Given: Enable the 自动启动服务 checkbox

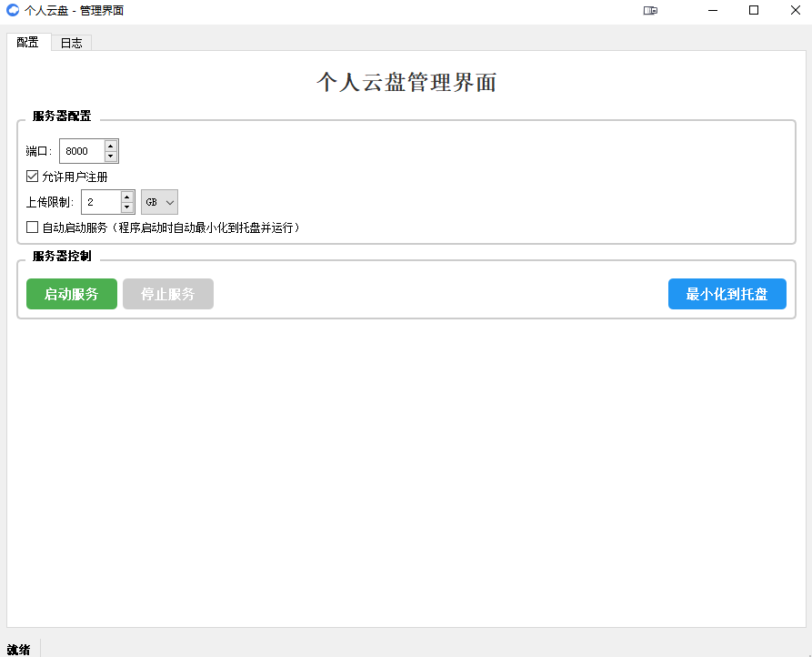Looking at the screenshot, I should tap(33, 227).
